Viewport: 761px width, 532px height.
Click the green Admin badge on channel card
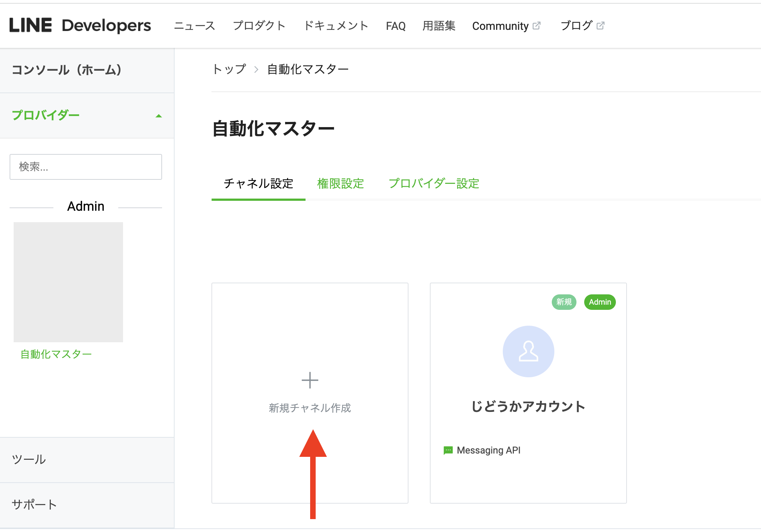tap(600, 302)
